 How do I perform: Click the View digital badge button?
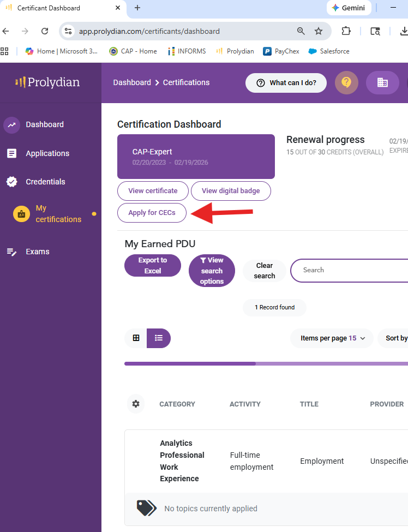[x=231, y=191]
